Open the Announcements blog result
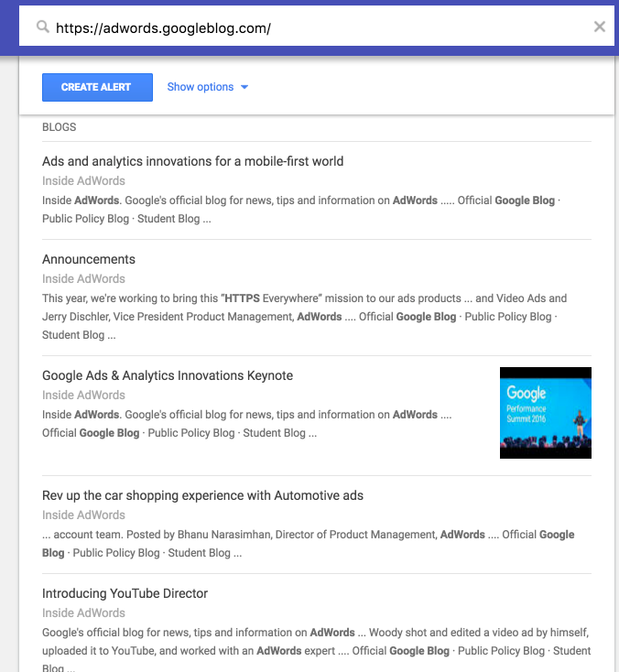Image resolution: width=619 pixels, height=672 pixels. click(x=89, y=259)
